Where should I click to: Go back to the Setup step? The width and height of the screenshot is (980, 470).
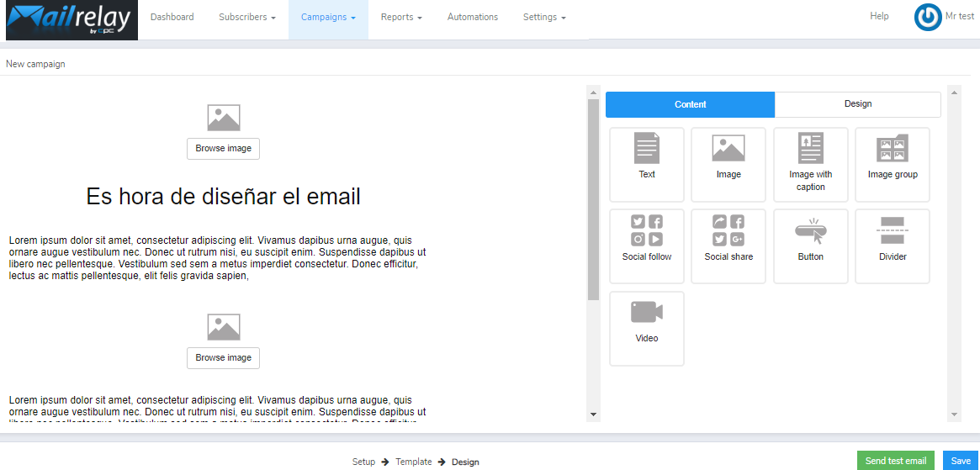pos(363,462)
